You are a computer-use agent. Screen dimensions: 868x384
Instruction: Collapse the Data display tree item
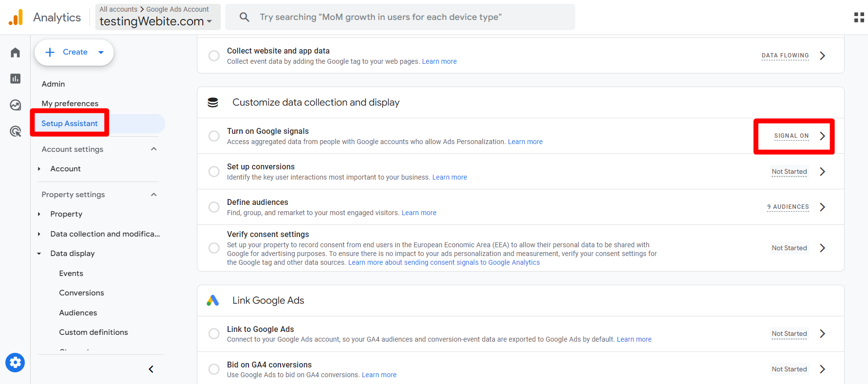point(39,254)
